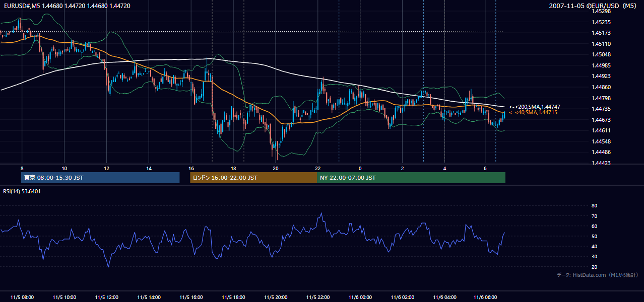Image resolution: width=644 pixels, height=302 pixels.
Task: Click RSI scale level 40
Action: coord(594,246)
